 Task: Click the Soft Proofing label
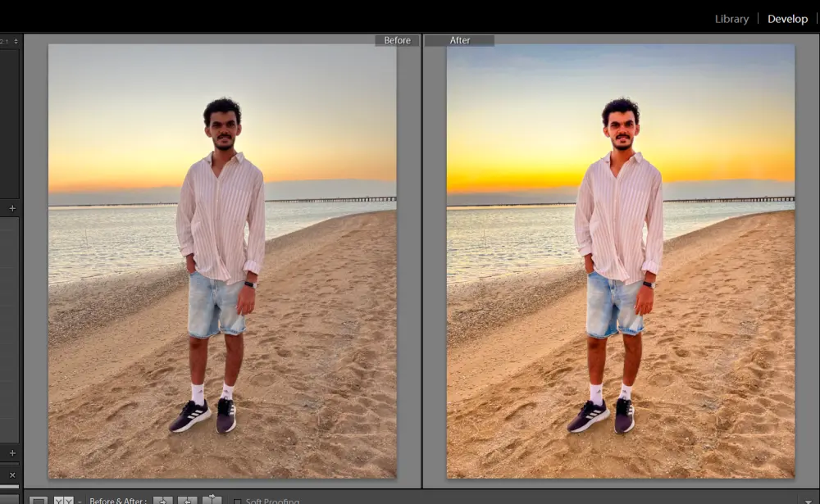[x=272, y=501]
